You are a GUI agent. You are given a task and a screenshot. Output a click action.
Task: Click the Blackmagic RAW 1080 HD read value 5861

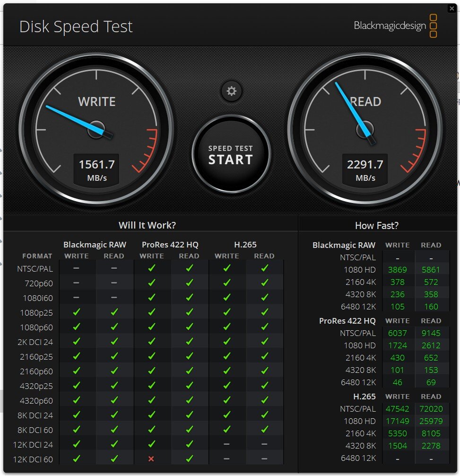[x=431, y=270]
